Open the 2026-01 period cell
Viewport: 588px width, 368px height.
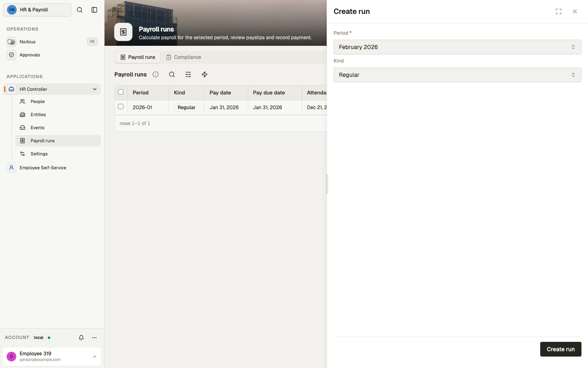(148, 108)
